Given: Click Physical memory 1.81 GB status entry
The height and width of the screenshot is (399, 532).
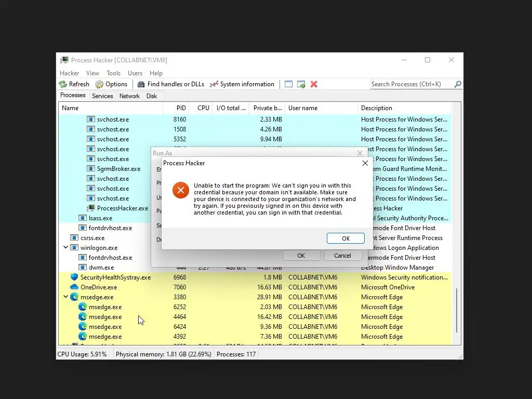Looking at the screenshot, I should pyautogui.click(x=164, y=354).
